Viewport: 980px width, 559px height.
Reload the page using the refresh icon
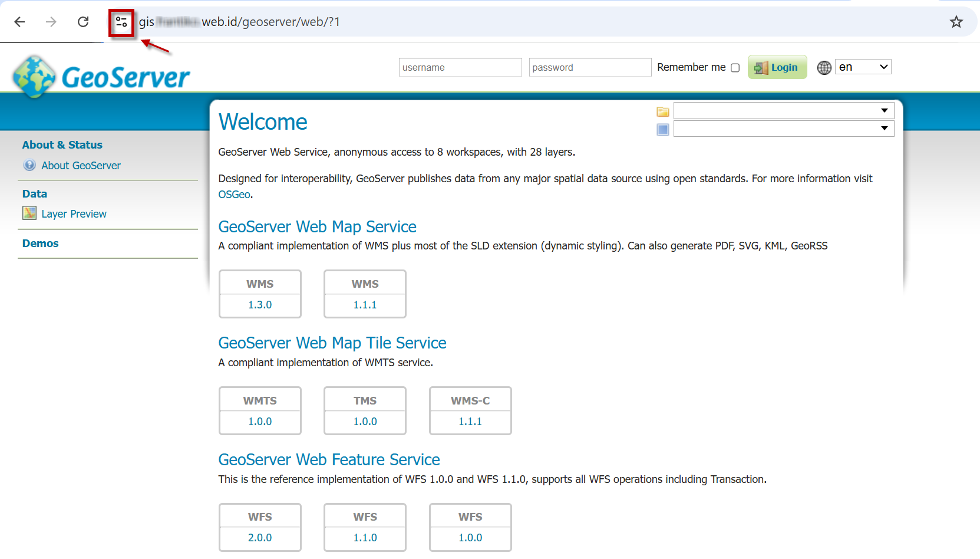[83, 22]
